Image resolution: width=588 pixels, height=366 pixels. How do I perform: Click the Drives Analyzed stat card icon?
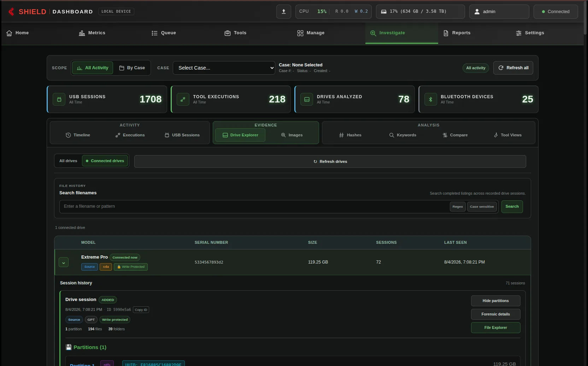coord(307,99)
